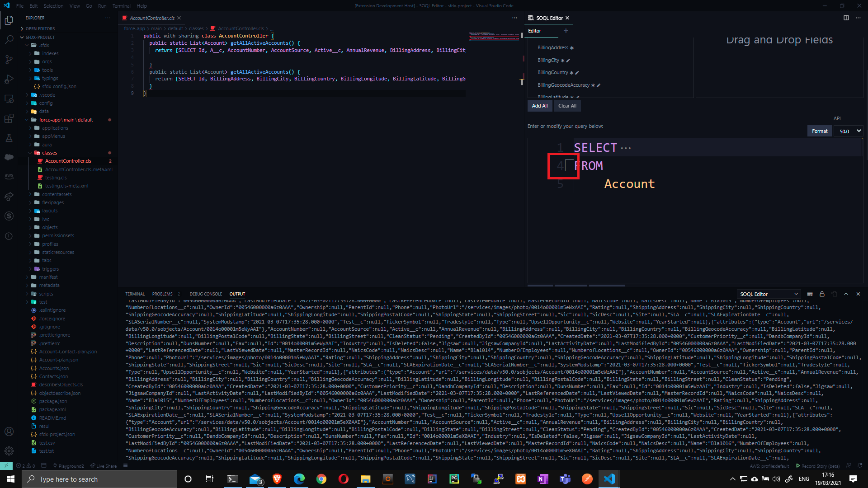
Task: Click the Format query button
Action: point(819,131)
